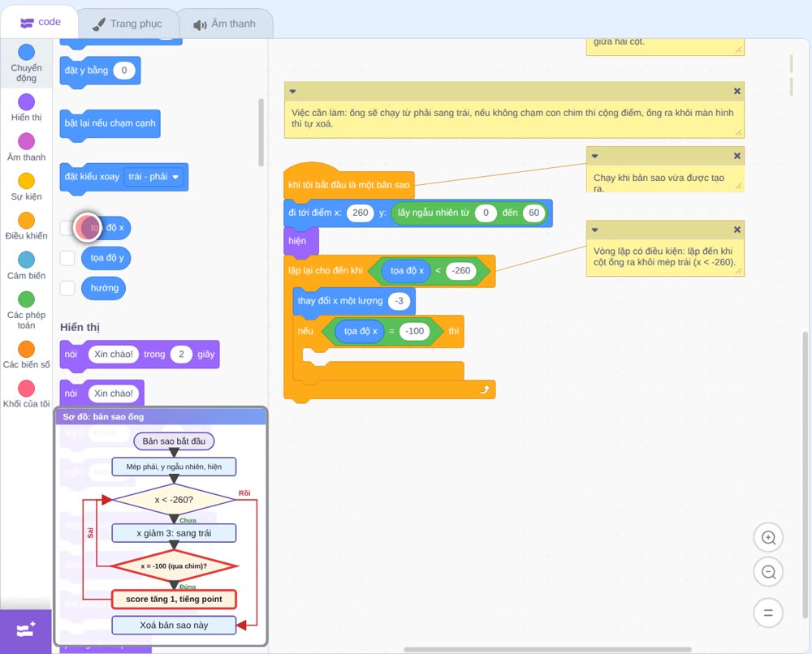Edit the x value 260 in 'đi tới điểm'
Screen dimensions: 812x654
360,213
